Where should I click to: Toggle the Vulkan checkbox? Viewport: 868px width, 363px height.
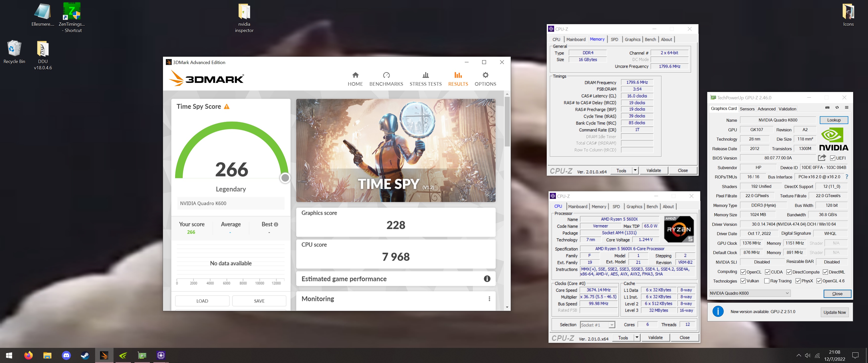coord(743,281)
